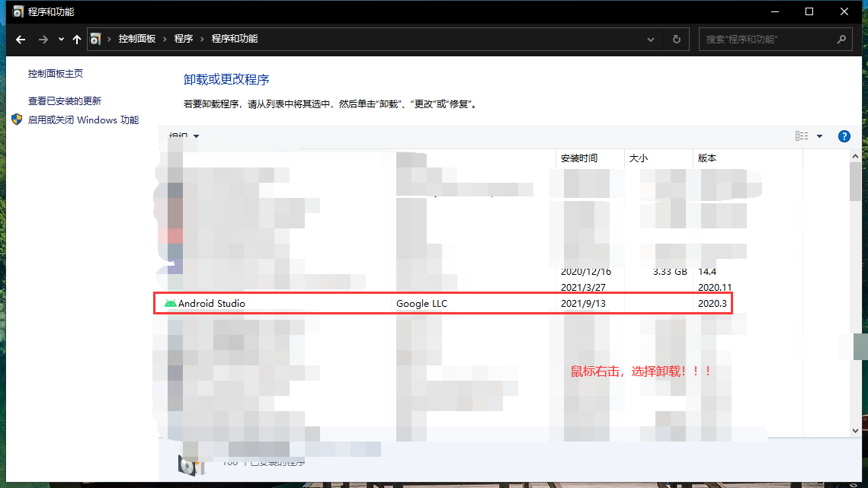Open recent locations dropdown arrow
868x488 pixels.
tap(61, 40)
